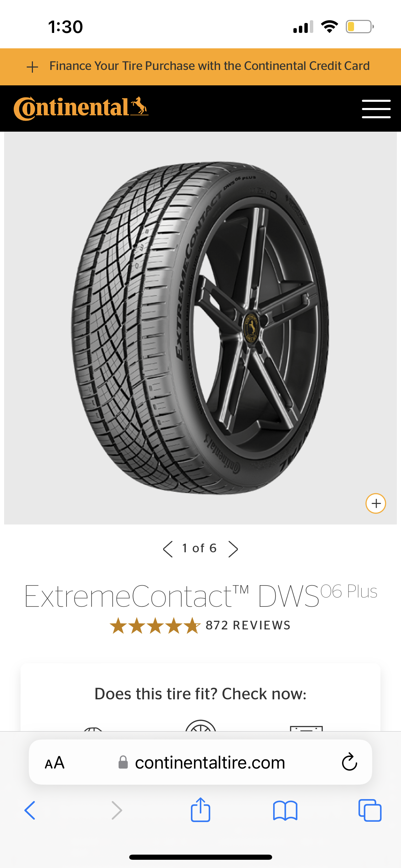Screen dimensions: 401x868
Task: Open the 872 Reviews link
Action: pyautogui.click(x=248, y=625)
